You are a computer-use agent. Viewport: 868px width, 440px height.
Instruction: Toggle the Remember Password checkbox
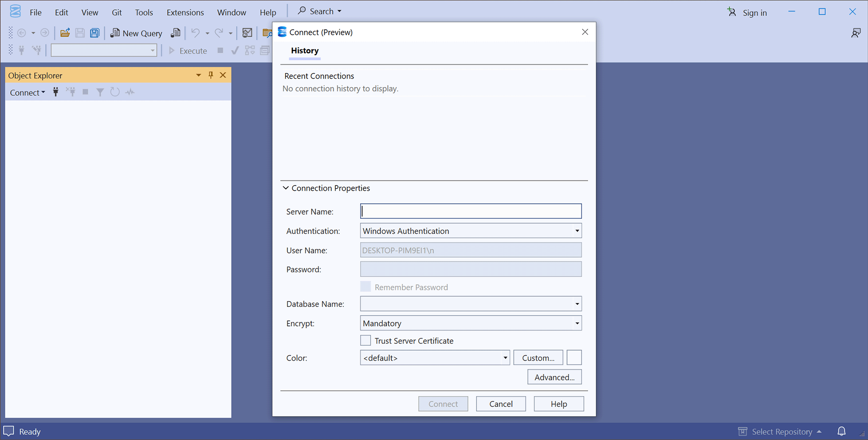pyautogui.click(x=365, y=287)
